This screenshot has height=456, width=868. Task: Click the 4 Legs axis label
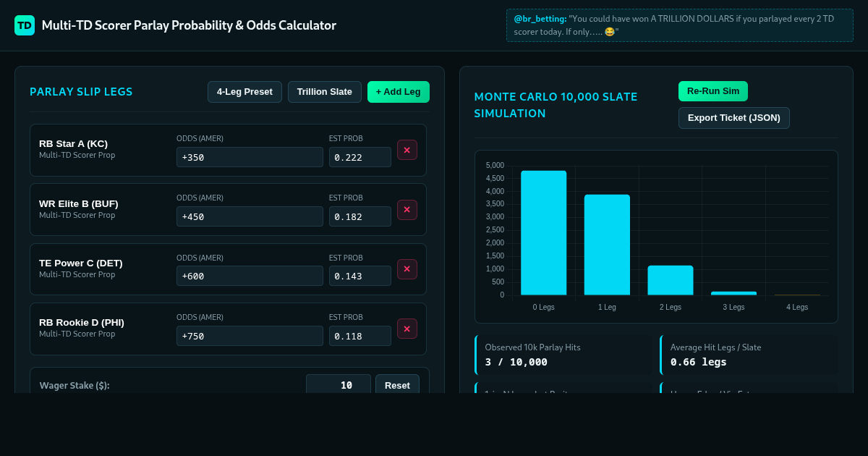[x=797, y=307]
